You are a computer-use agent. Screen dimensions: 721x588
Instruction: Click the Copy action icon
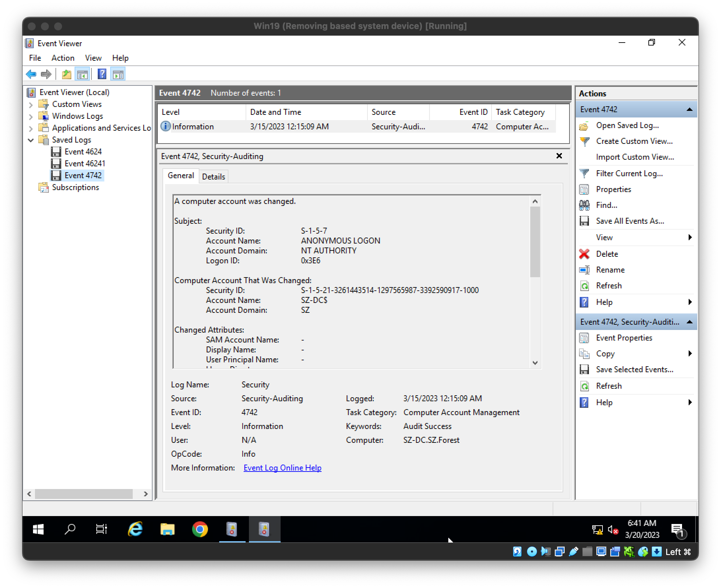coord(584,354)
